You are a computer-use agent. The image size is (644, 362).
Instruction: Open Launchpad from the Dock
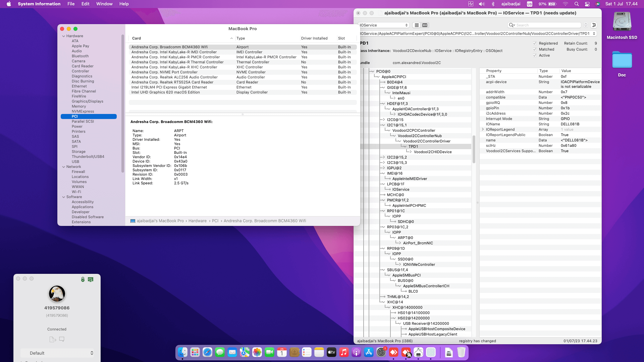point(195,352)
